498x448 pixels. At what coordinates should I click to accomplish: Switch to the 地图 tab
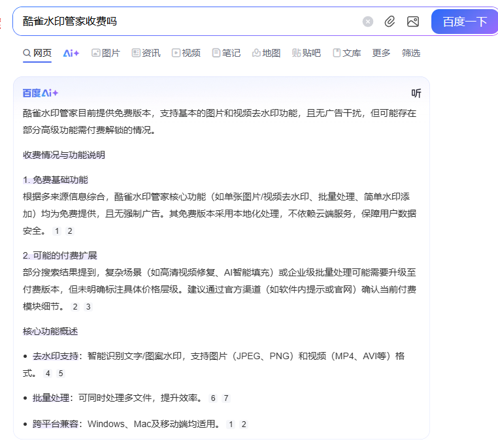[266, 53]
